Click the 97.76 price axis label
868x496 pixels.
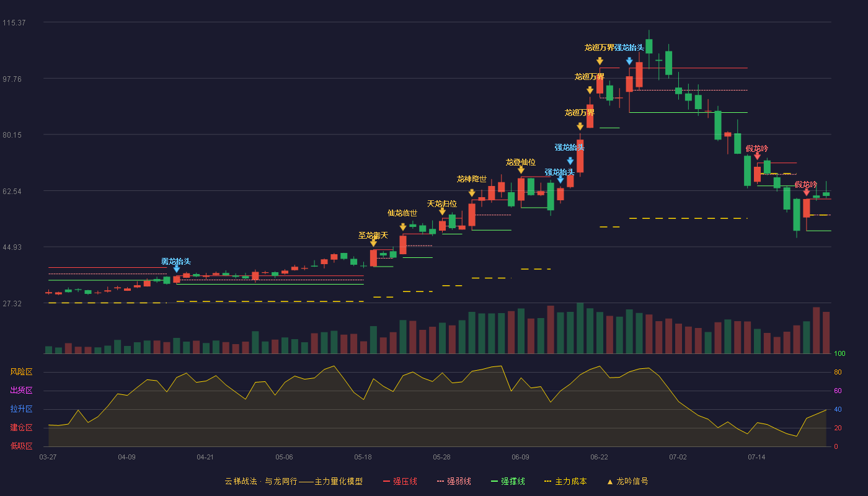point(14,79)
